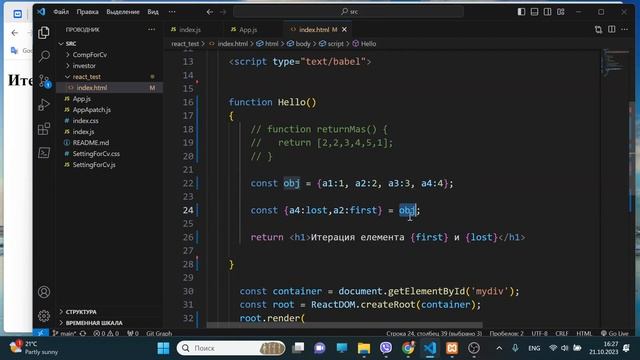Click the main branch status bar item
Screen dimensions: 640x360
[x=64, y=333]
